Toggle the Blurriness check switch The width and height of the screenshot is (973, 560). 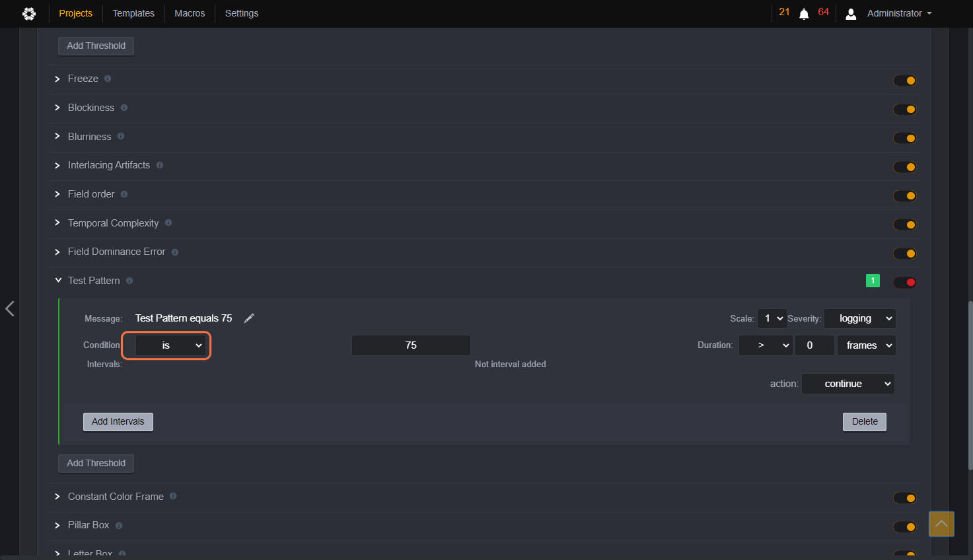point(905,138)
